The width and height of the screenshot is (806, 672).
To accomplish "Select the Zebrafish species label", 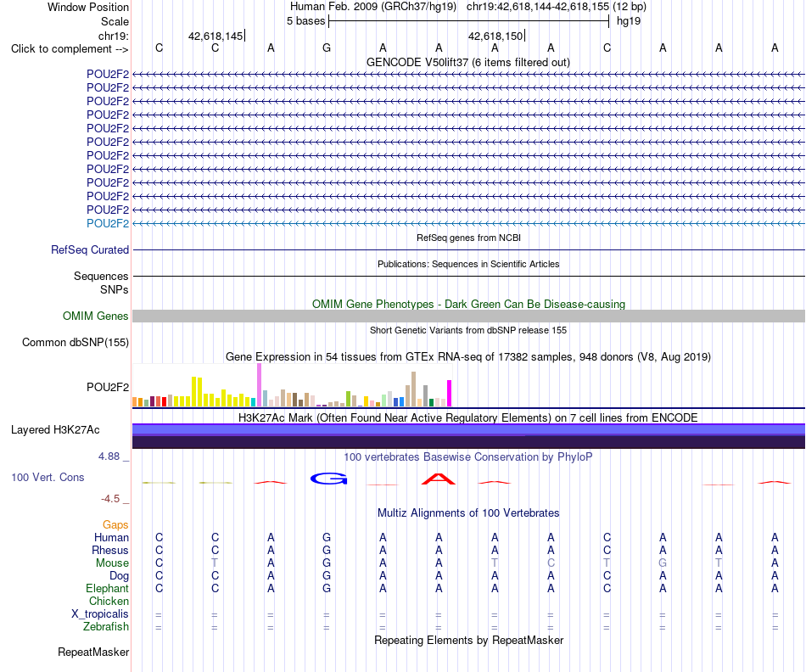I will point(106,627).
